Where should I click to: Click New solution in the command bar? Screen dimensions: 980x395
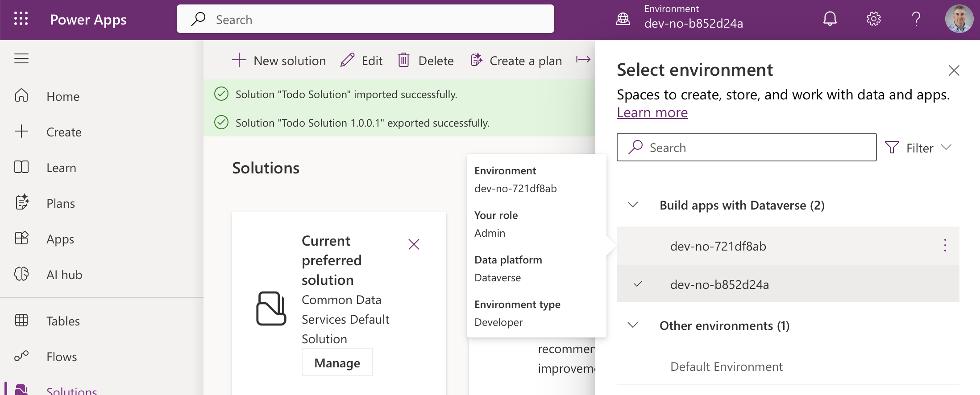(279, 60)
